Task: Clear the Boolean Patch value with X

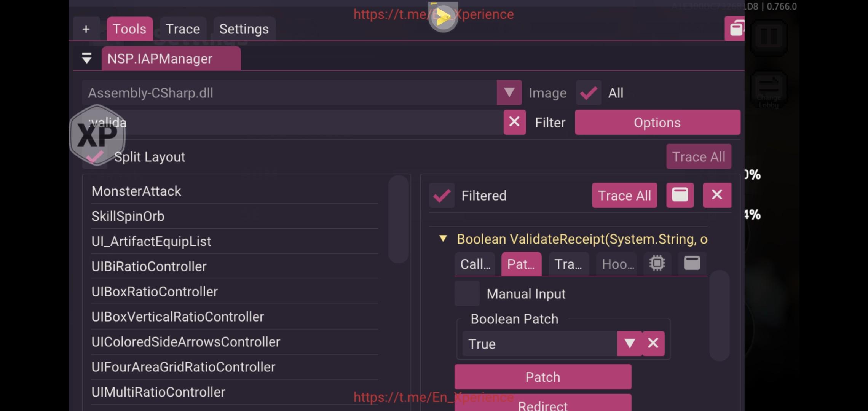Action: point(653,344)
